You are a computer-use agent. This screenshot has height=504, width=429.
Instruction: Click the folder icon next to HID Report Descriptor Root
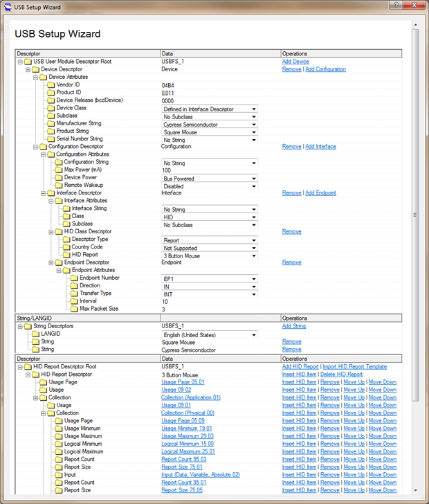point(28,366)
